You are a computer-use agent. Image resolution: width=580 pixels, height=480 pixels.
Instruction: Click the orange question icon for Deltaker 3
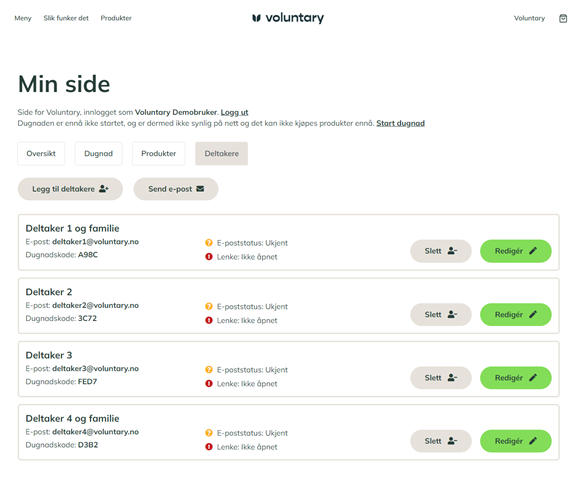point(209,369)
